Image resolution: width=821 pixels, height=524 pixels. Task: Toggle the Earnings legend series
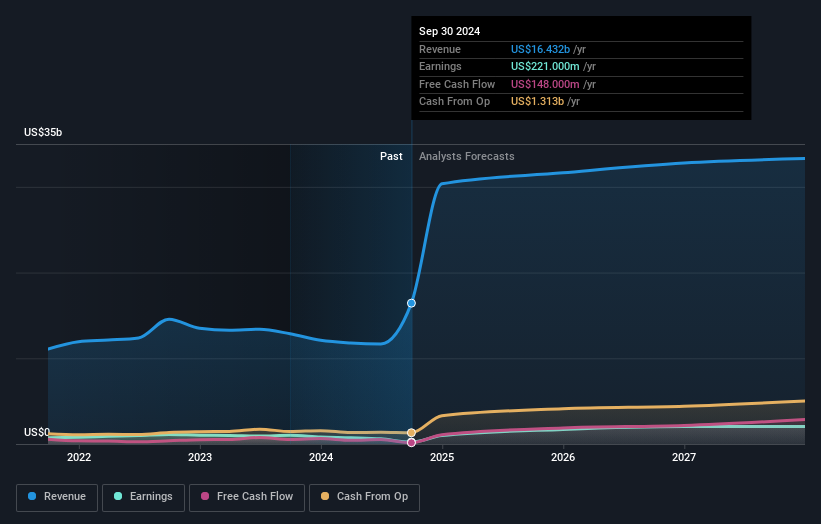coord(143,497)
